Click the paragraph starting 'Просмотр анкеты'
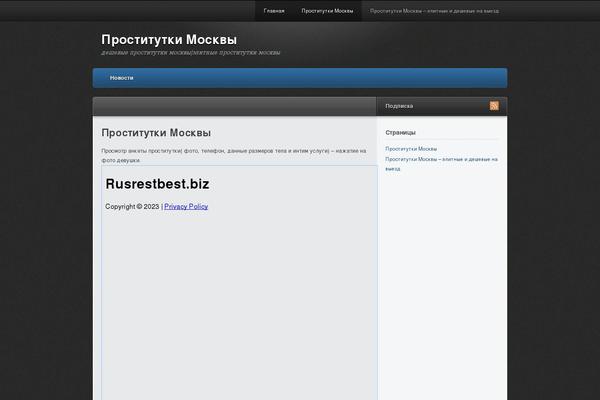 point(234,155)
